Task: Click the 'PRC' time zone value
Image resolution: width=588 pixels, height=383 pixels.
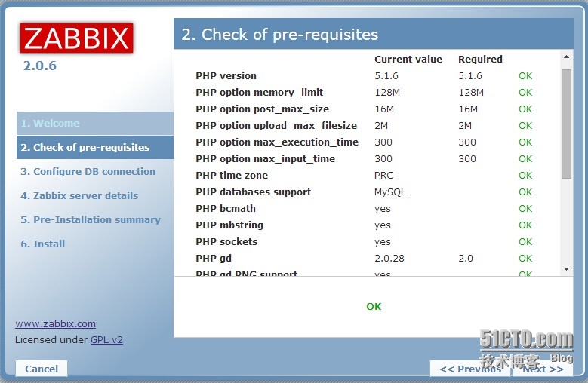Action: pyautogui.click(x=383, y=175)
